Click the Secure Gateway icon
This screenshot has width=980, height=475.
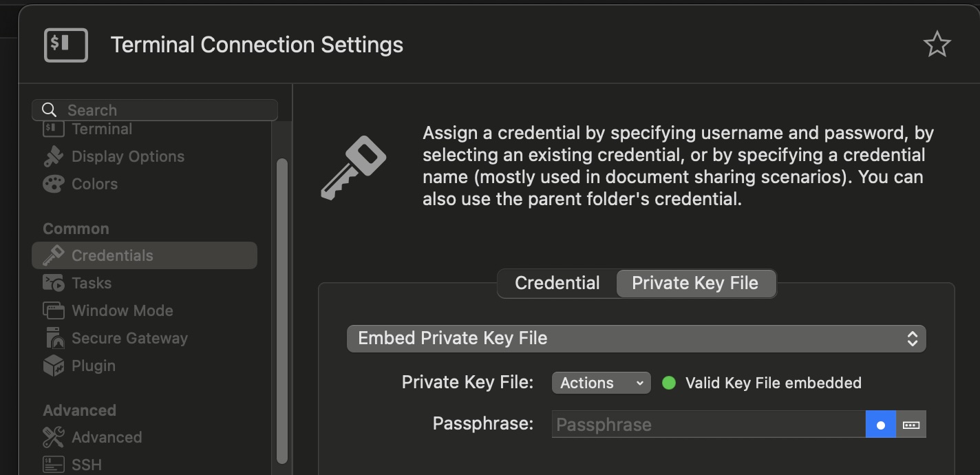pyautogui.click(x=53, y=338)
